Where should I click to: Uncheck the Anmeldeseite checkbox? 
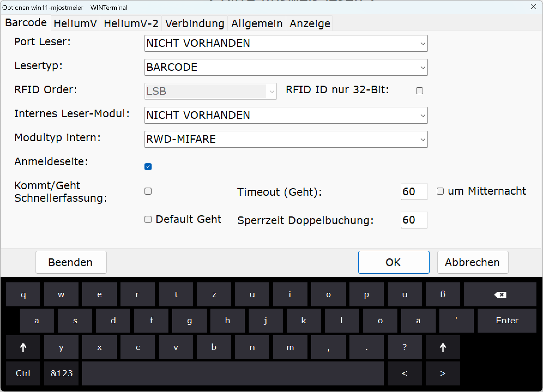(148, 167)
